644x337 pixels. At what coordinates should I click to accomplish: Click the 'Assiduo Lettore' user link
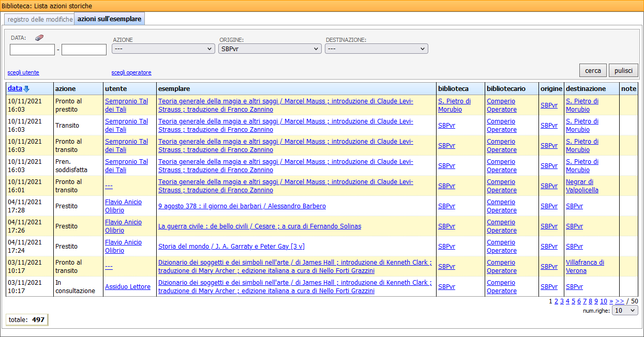click(127, 286)
